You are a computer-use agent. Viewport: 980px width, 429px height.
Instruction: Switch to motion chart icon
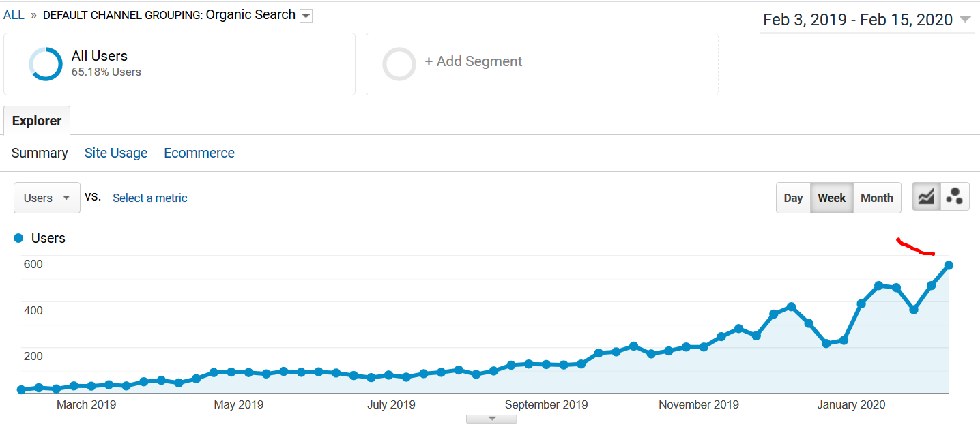pos(955,198)
